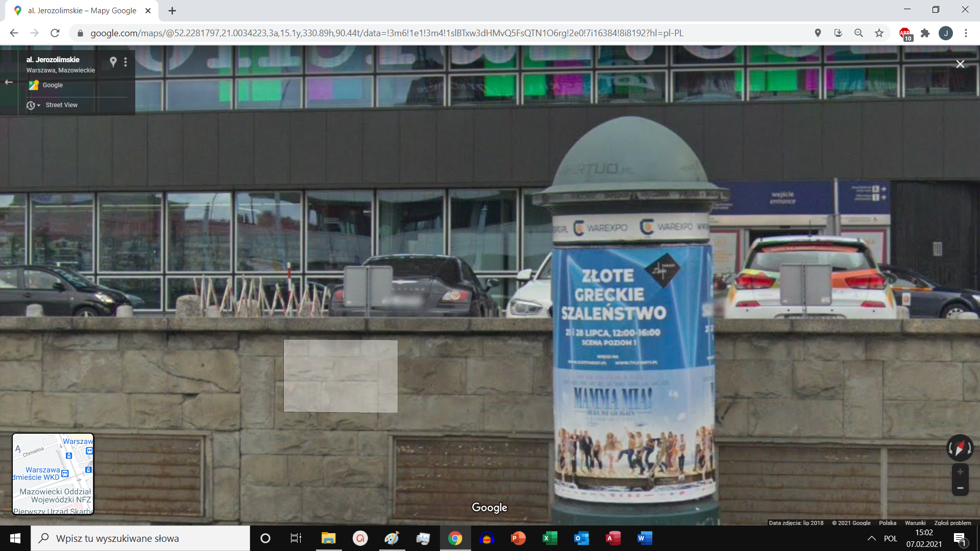
Task: Open the Street View time history dropdown
Action: tap(33, 105)
